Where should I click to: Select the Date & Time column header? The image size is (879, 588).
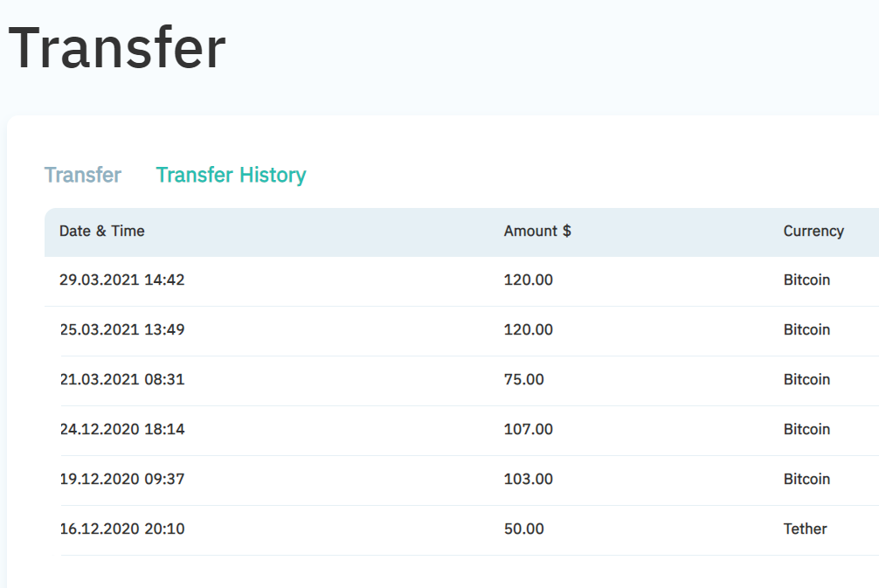[x=102, y=231]
